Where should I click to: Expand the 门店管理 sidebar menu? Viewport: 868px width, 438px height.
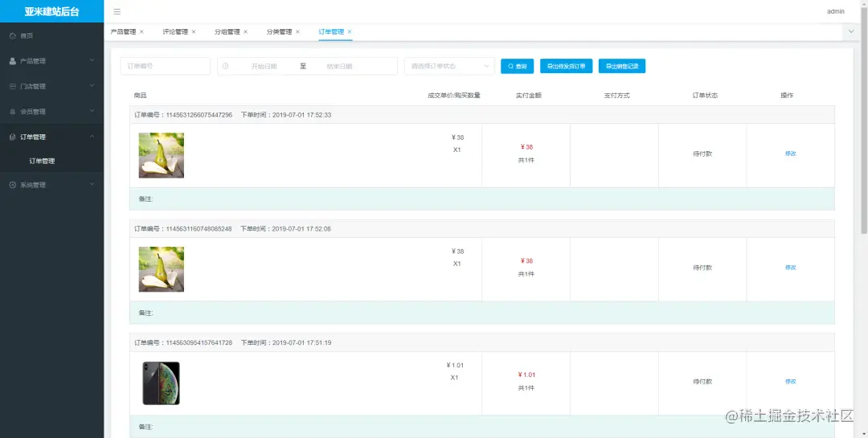92,86
